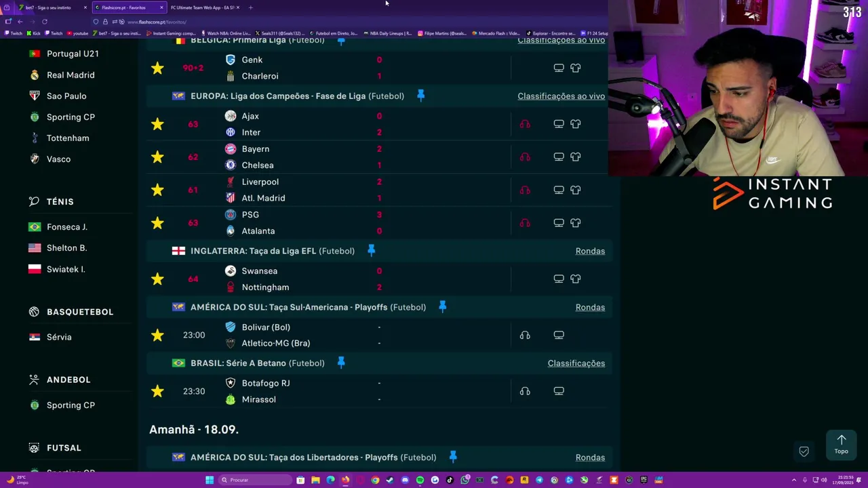The image size is (868, 488).
Task: Show lineups shirt icon for Genk vs Charleroi
Action: (576, 68)
